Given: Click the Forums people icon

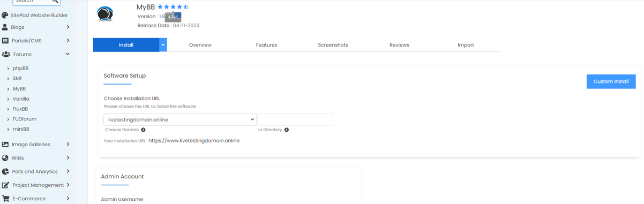Looking at the screenshot, I should pos(6,54).
